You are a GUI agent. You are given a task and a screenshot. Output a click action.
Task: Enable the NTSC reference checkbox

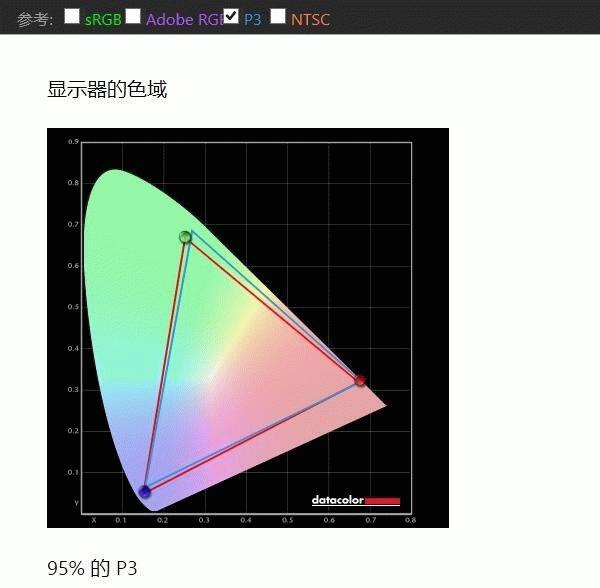[278, 16]
